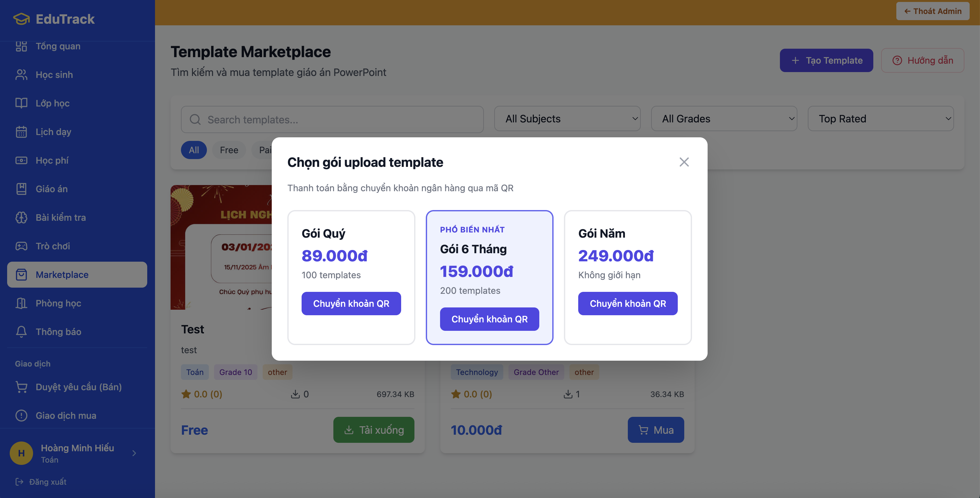Close the upload package dialog
The image size is (980, 498).
[x=684, y=162]
